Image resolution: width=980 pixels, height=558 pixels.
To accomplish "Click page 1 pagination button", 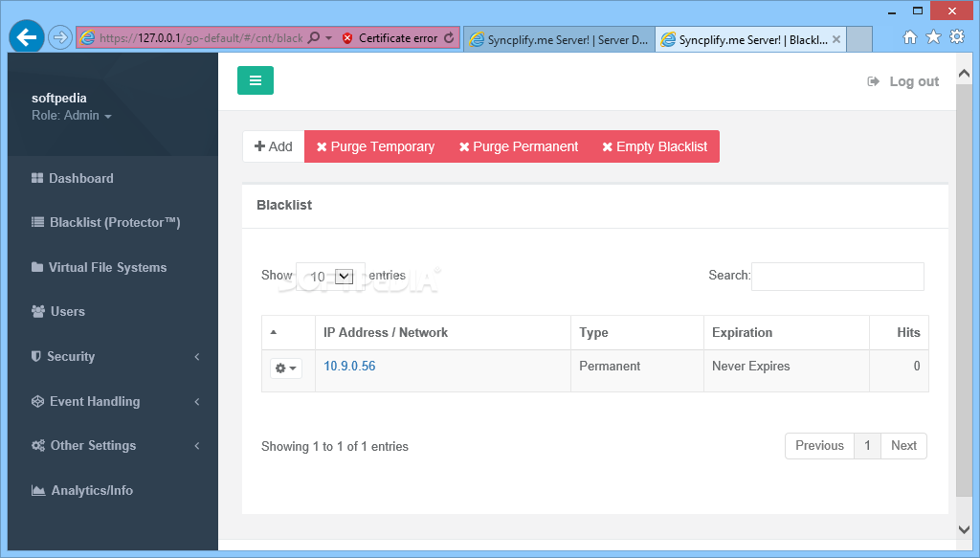I will (x=867, y=445).
